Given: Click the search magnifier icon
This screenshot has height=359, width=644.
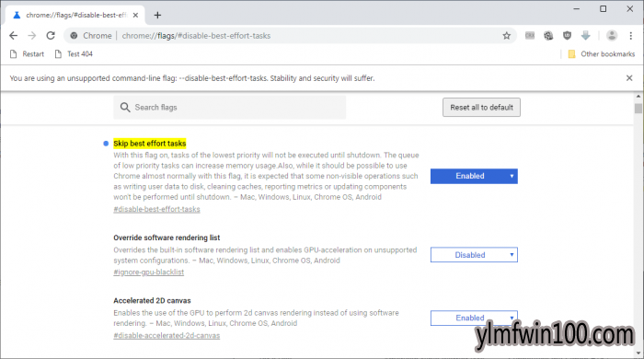Looking at the screenshot, I should coord(125,107).
